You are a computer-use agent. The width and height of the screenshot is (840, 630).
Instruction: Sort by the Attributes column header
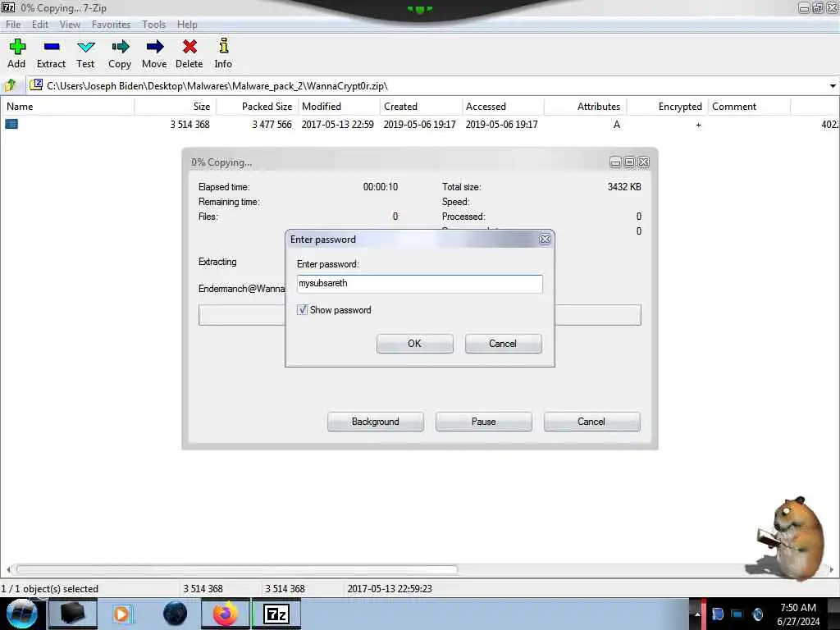[586, 107]
